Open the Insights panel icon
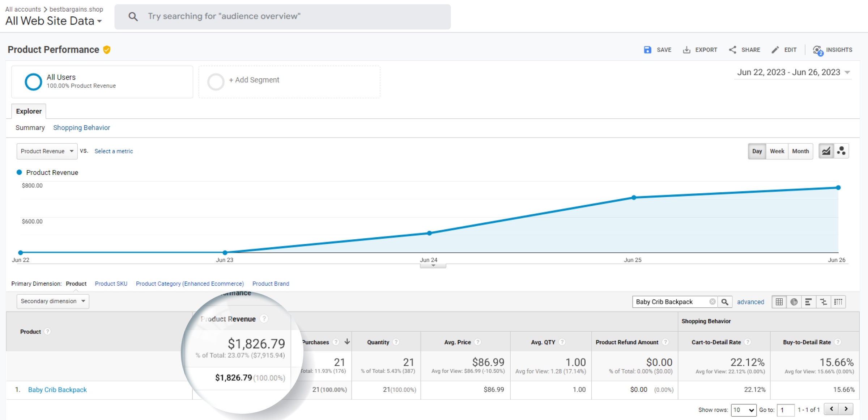868x420 pixels. [x=817, y=50]
